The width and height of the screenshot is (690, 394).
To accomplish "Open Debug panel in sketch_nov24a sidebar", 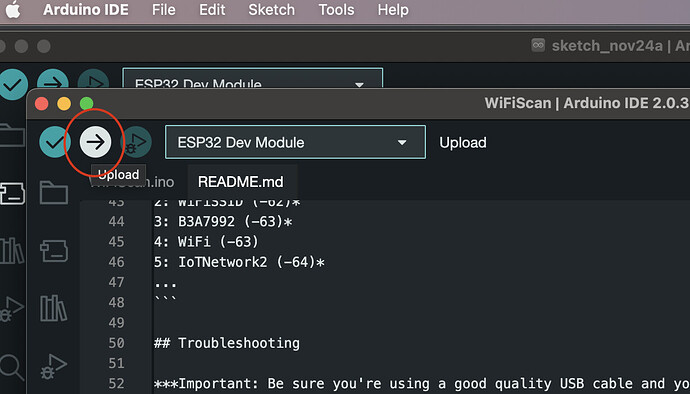I will click(12, 309).
